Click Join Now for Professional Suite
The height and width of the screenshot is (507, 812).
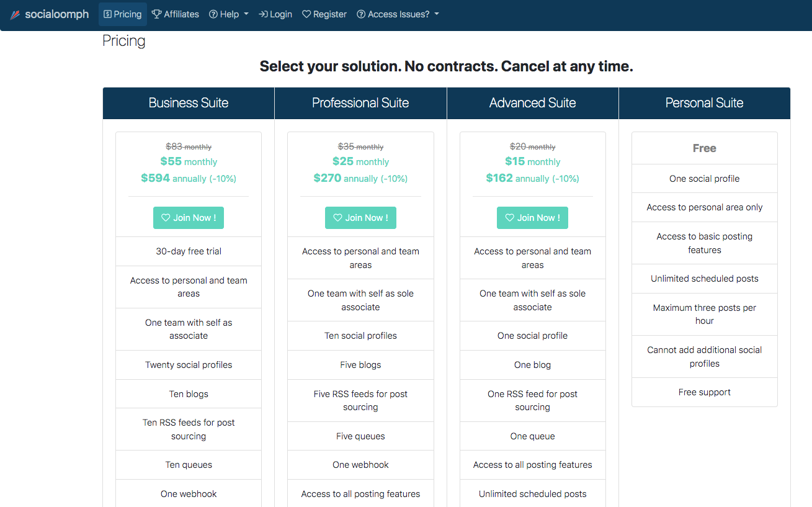click(360, 217)
